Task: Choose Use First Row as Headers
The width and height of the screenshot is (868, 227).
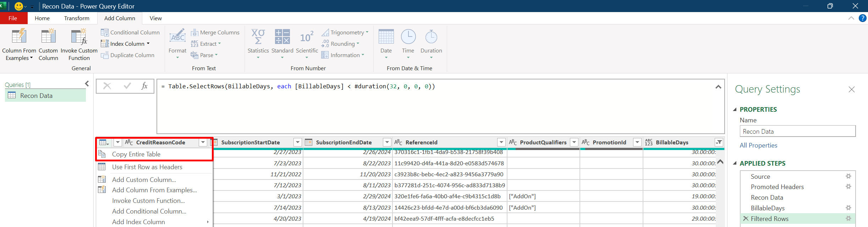Action: pos(147,167)
